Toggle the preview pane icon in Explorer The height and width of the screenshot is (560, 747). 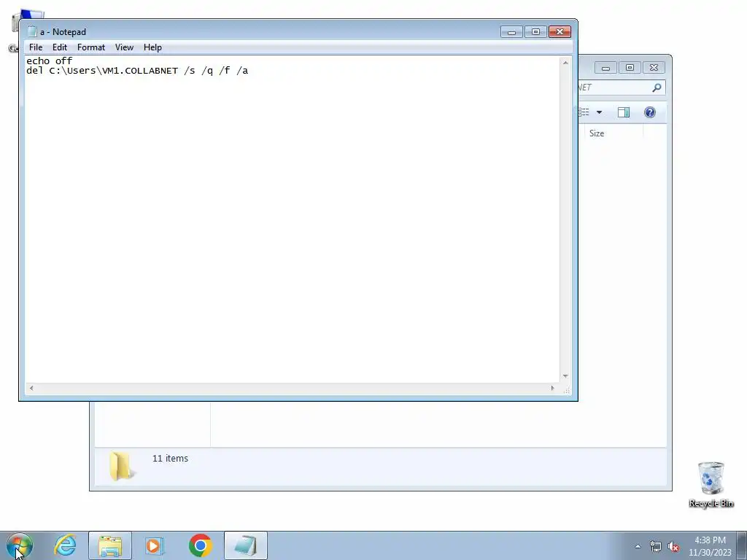click(624, 112)
